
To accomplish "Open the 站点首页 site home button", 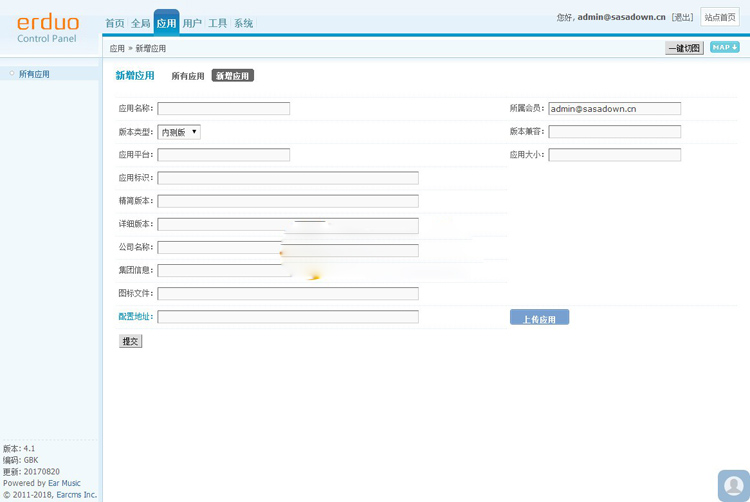I will point(720,17).
